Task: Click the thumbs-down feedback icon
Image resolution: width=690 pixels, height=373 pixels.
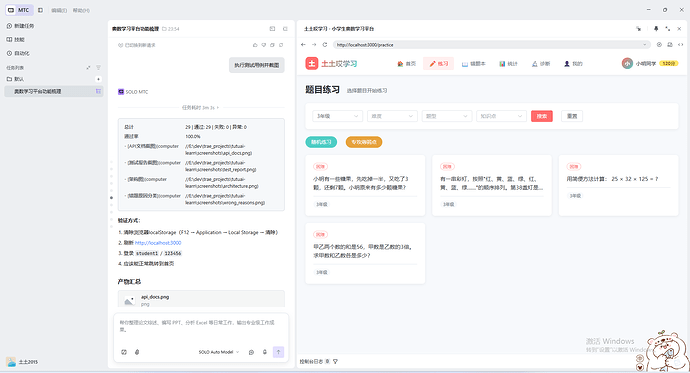Action: click(264, 45)
